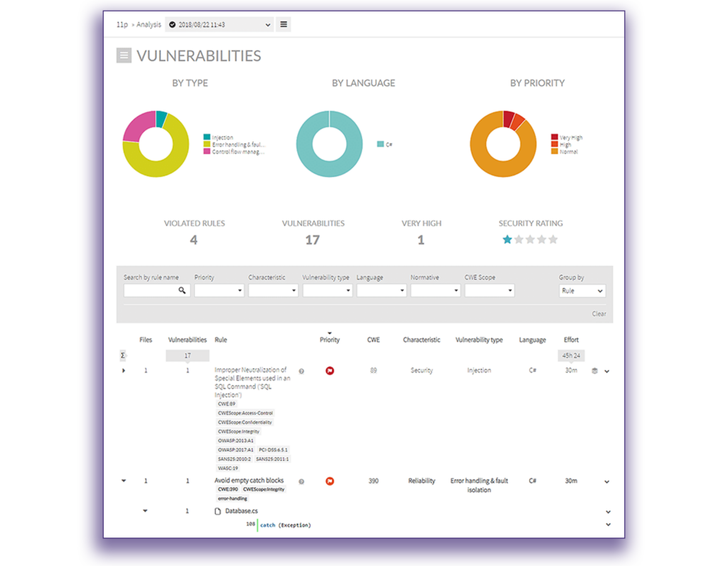
Task: Open the Priority filter dropdown
Action: point(218,290)
